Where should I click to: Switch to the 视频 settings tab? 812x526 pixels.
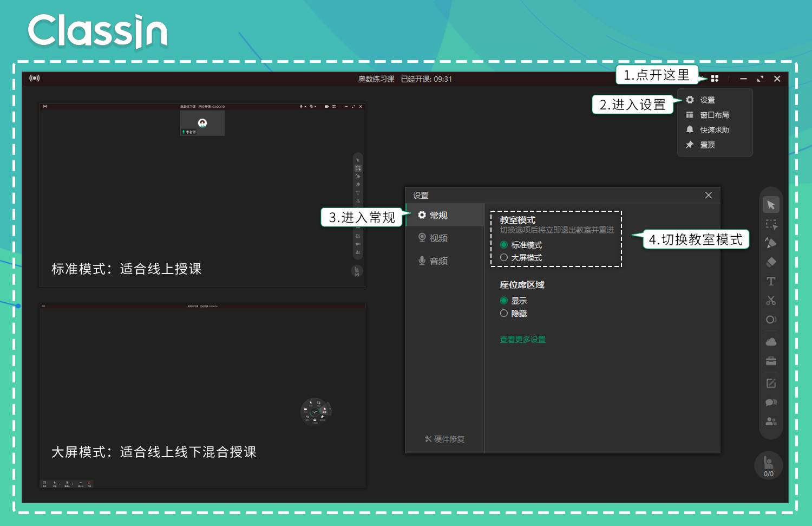tap(445, 238)
